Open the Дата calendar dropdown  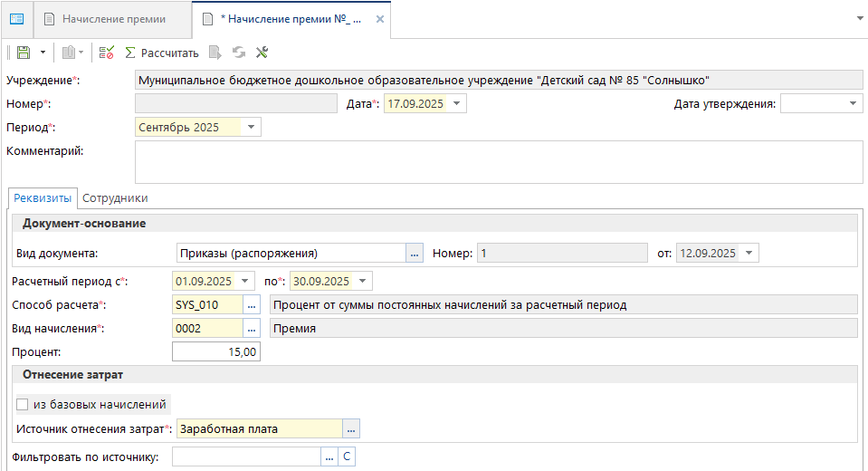[457, 104]
